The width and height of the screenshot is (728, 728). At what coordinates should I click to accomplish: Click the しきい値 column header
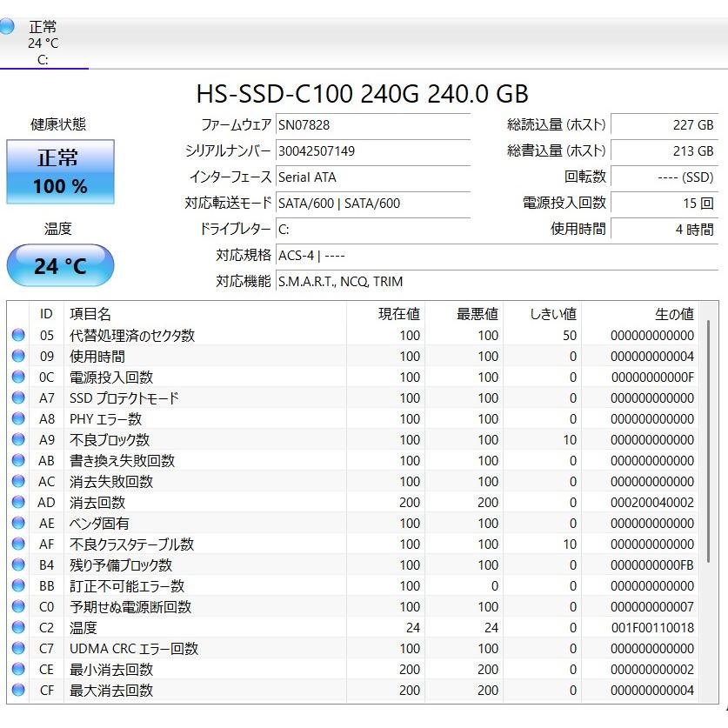click(543, 314)
